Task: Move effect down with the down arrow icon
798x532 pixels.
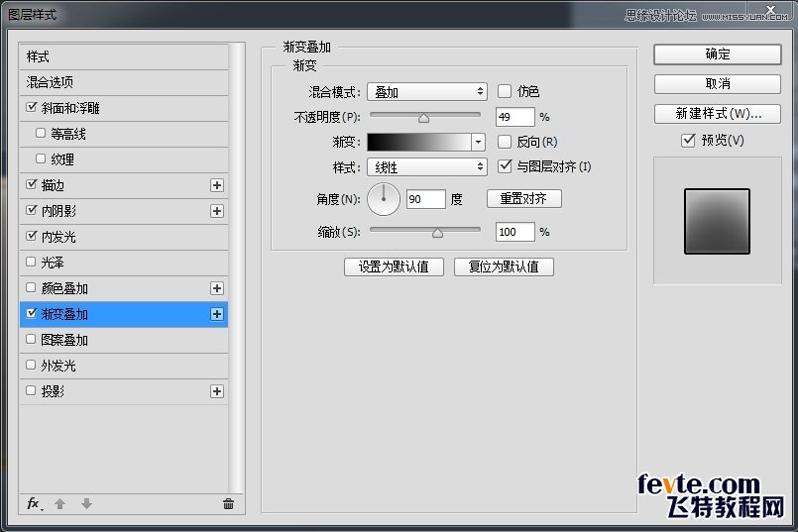Action: tap(86, 504)
